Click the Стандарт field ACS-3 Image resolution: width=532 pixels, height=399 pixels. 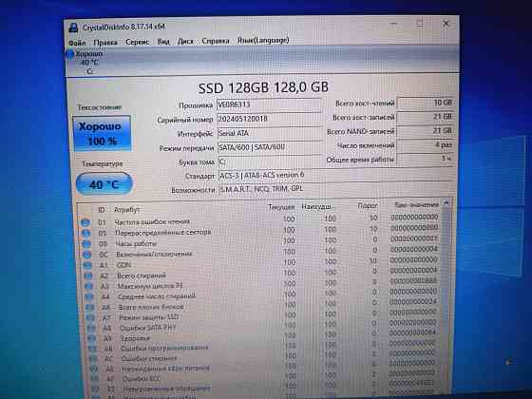[336, 175]
